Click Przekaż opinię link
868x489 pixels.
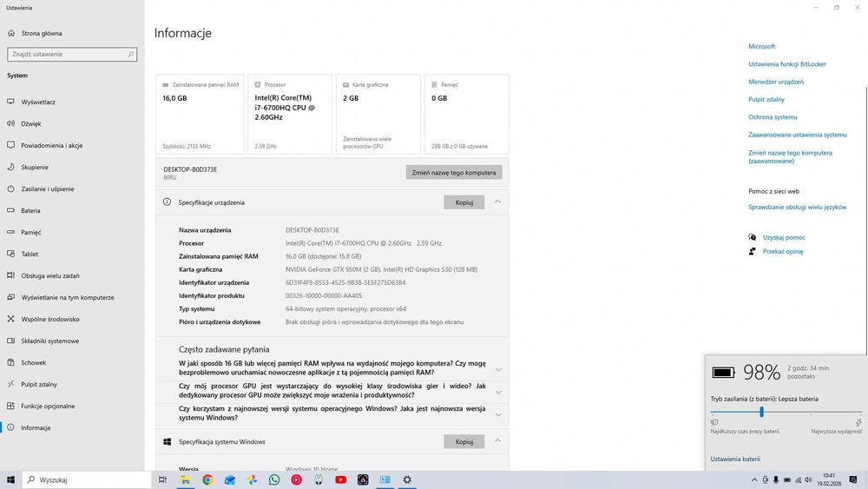[x=783, y=251]
